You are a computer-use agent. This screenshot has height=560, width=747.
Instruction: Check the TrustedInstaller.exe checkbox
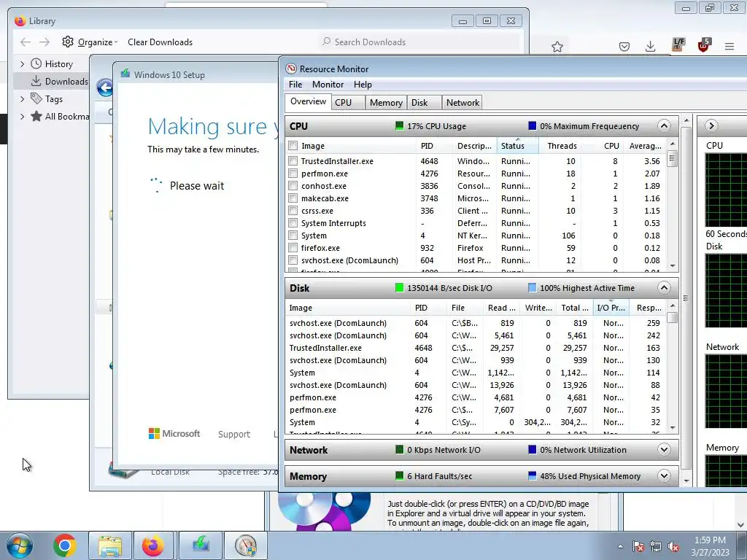[x=293, y=161]
